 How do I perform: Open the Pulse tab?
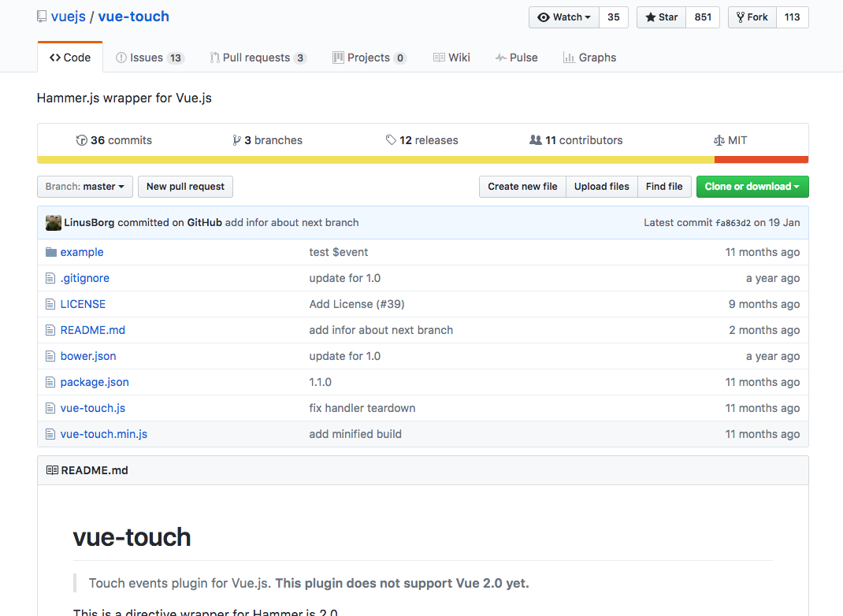(517, 58)
